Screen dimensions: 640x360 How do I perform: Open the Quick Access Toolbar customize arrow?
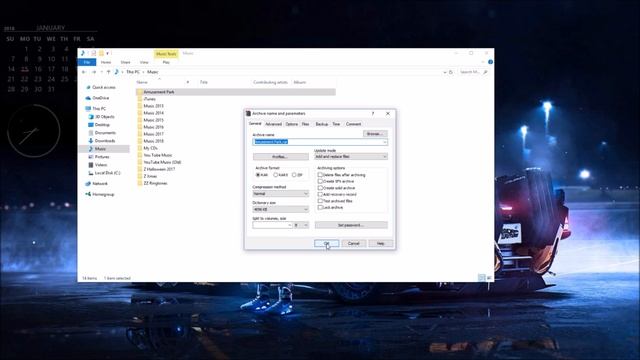(x=108, y=53)
